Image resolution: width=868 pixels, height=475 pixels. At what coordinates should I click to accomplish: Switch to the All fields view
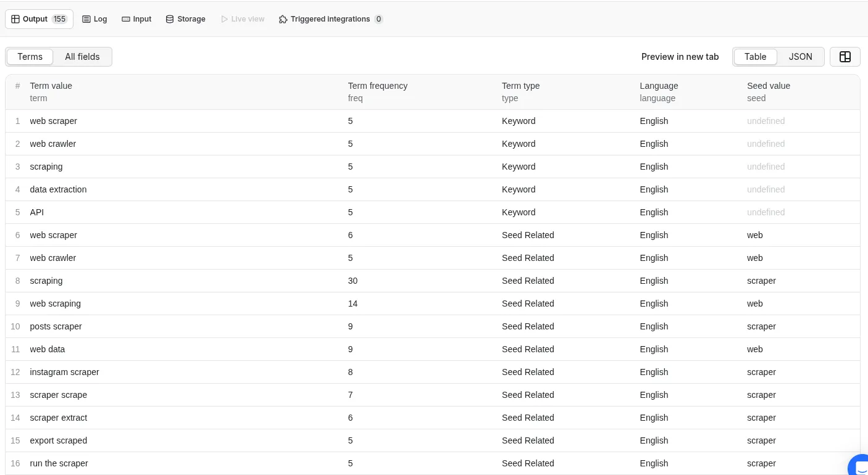click(82, 56)
